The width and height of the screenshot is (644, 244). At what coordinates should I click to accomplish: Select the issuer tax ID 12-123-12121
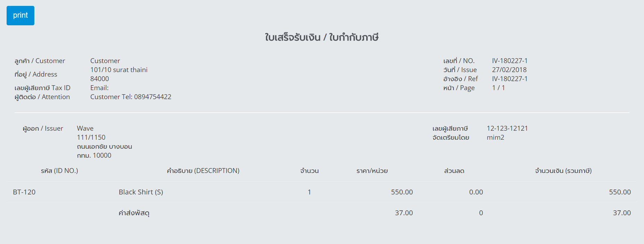[x=507, y=128]
